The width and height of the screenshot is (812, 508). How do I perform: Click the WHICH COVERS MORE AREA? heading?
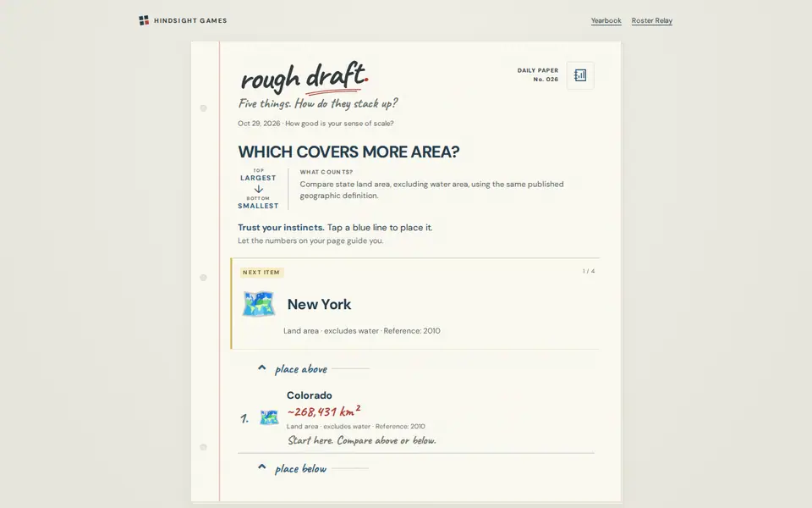348,152
